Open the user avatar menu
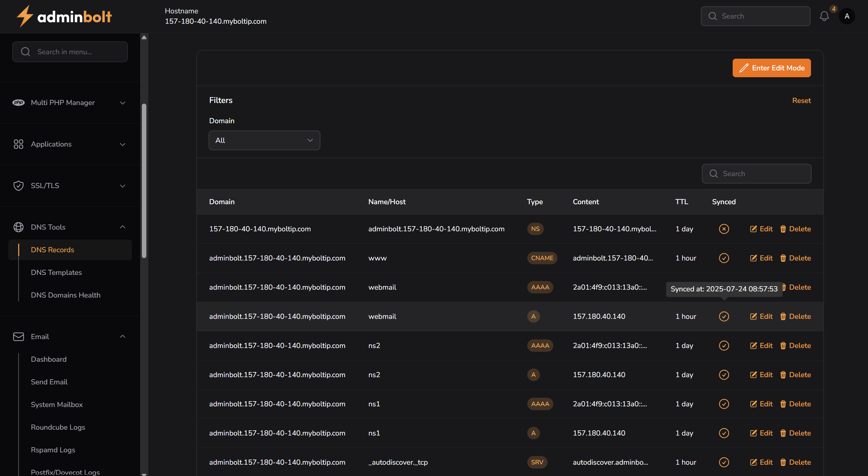This screenshot has width=868, height=476. (x=847, y=16)
